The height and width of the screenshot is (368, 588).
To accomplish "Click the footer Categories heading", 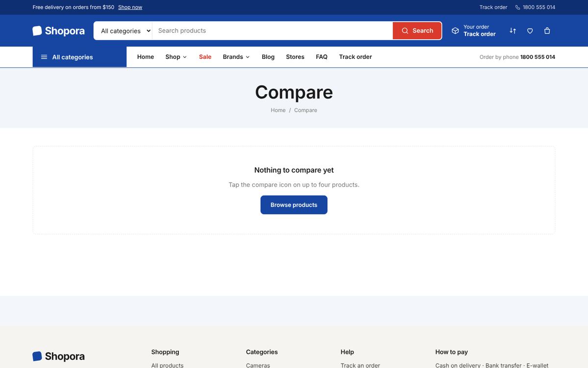I will click(x=262, y=352).
